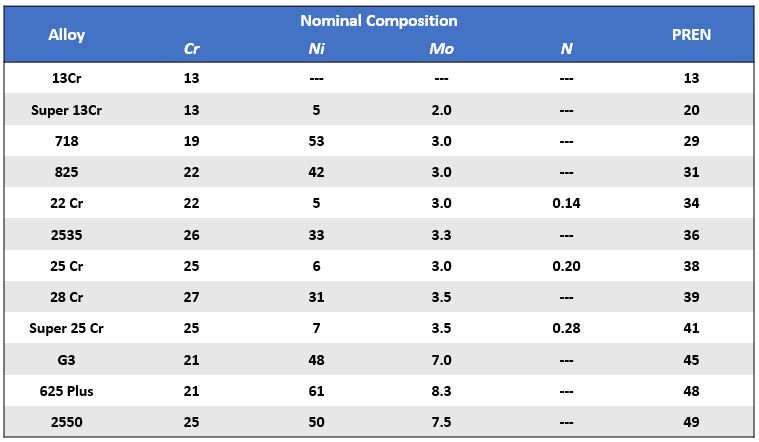759x442 pixels.
Task: Select the 625 Plus alloy label
Action: pyautogui.click(x=66, y=391)
